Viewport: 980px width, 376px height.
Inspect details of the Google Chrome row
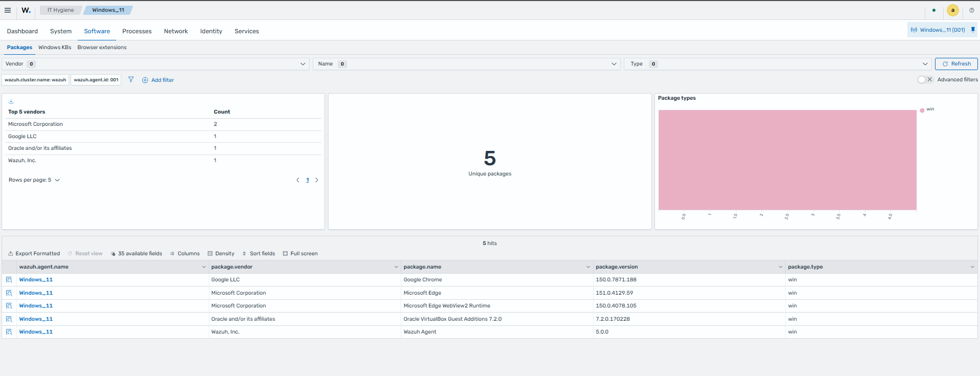[9, 280]
